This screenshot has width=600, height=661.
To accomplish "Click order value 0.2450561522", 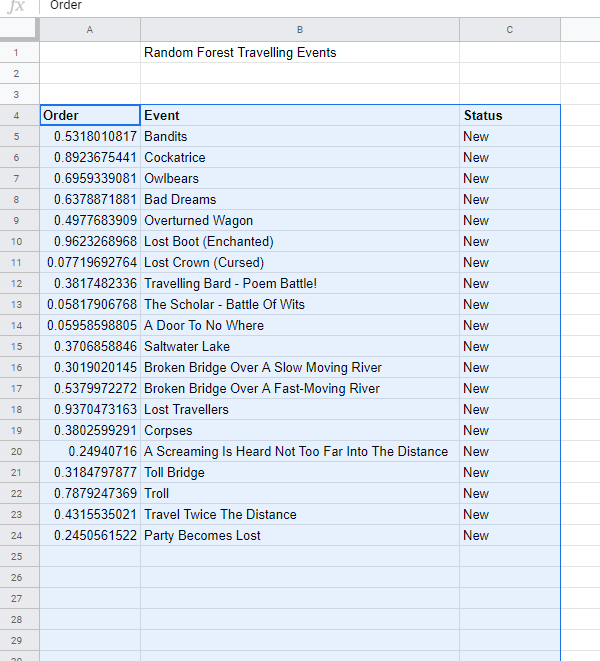I will (90, 535).
